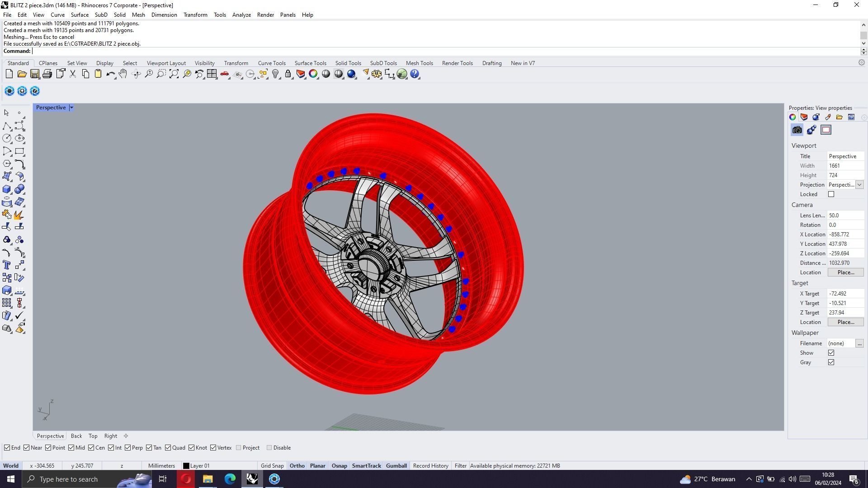The image size is (868, 488).
Task: Open the Mesh menu
Action: point(138,15)
